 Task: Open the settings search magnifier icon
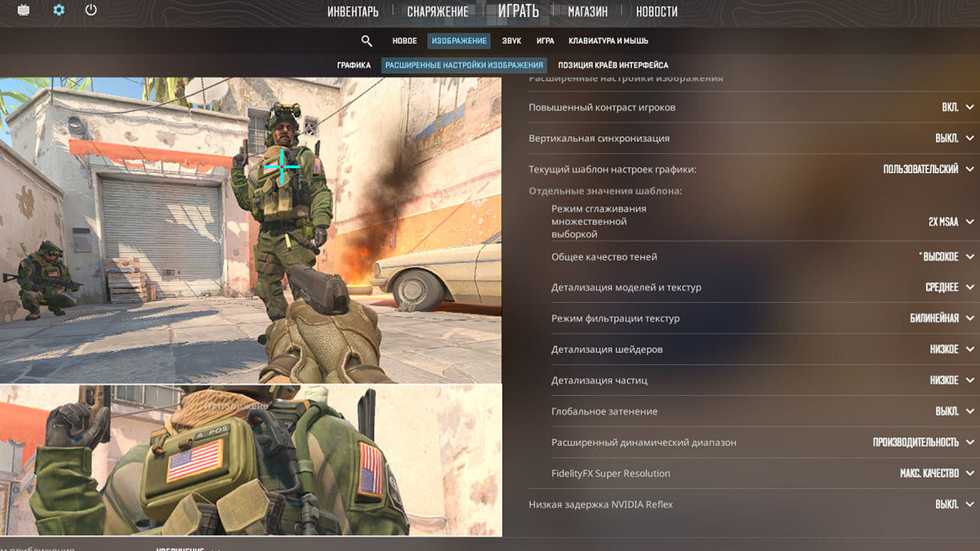(367, 41)
